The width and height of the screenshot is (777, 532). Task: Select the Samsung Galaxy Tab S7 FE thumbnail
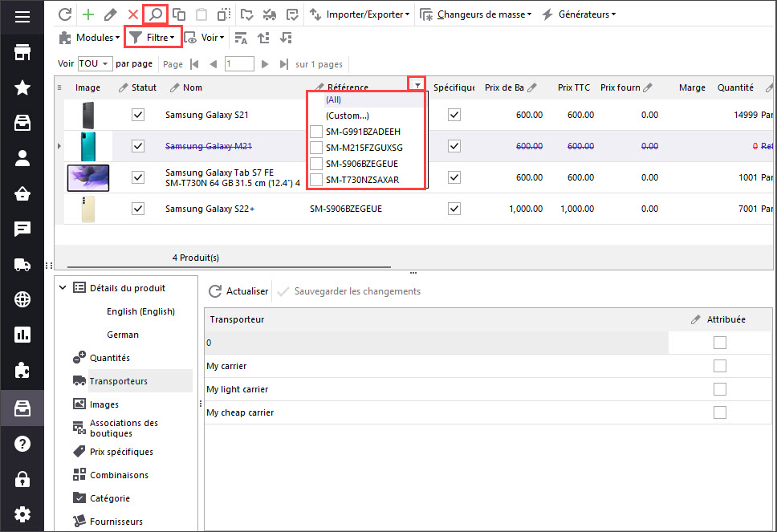click(x=88, y=178)
